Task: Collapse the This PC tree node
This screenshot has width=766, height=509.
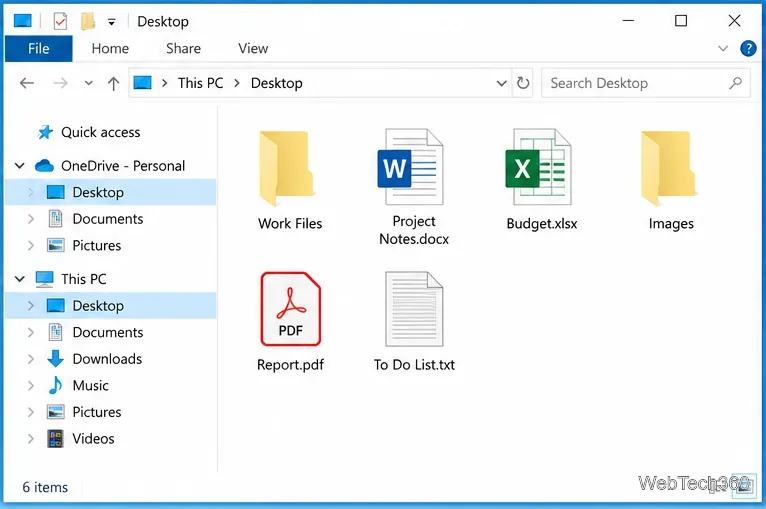Action: pyautogui.click(x=20, y=279)
